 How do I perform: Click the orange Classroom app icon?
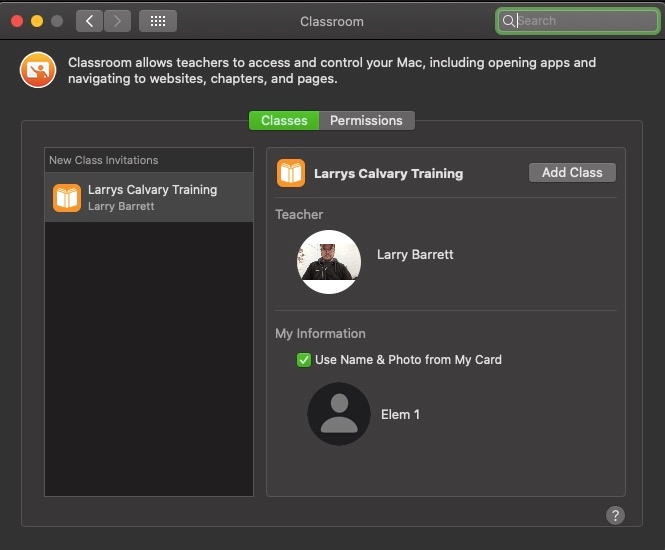tap(38, 70)
